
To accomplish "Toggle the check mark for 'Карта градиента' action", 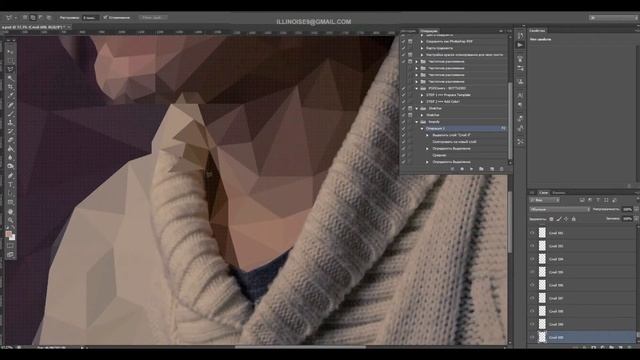I will [x=403, y=48].
